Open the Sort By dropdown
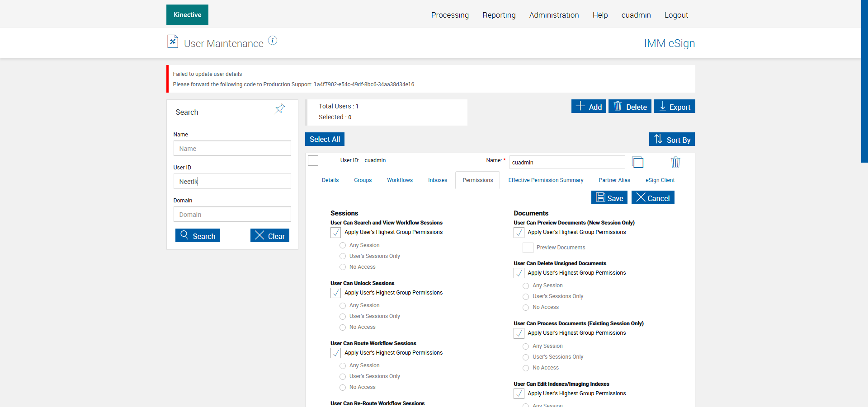Viewport: 868px width, 407px height. click(x=672, y=140)
